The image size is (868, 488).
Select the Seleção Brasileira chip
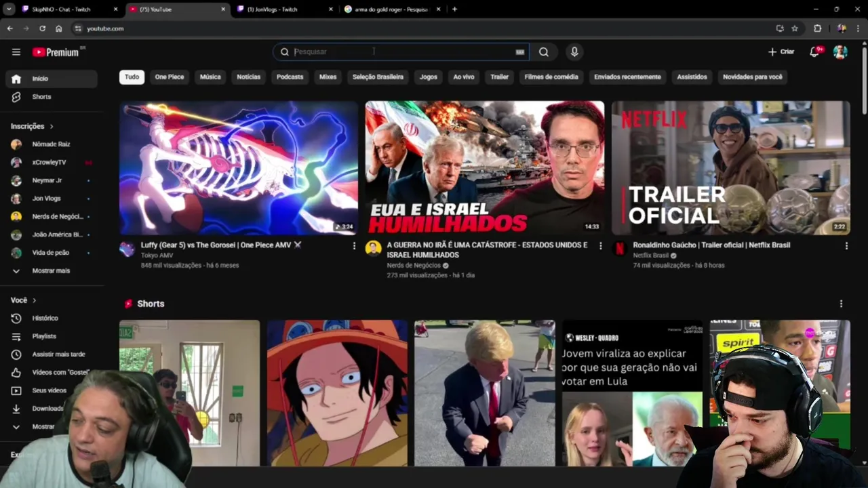(378, 77)
